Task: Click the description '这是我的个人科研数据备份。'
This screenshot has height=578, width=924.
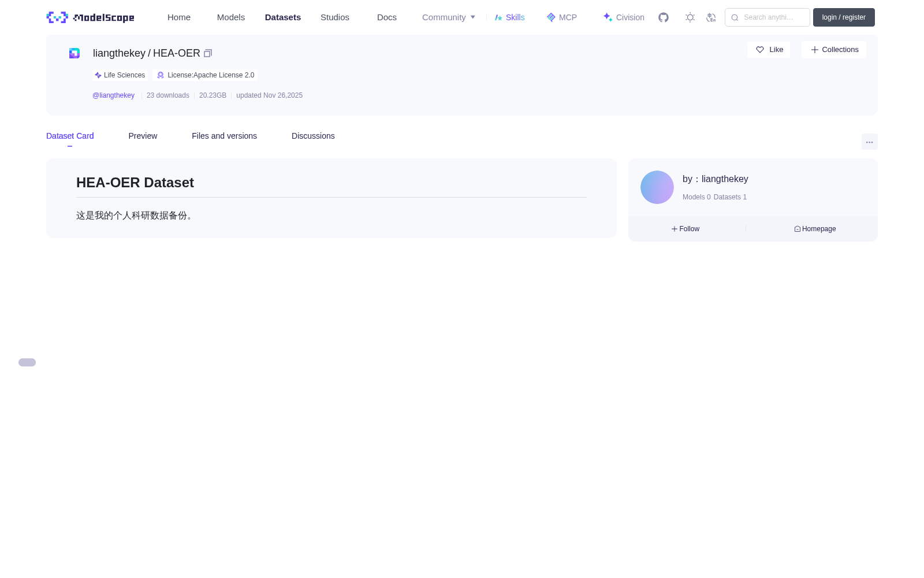Action: click(136, 216)
